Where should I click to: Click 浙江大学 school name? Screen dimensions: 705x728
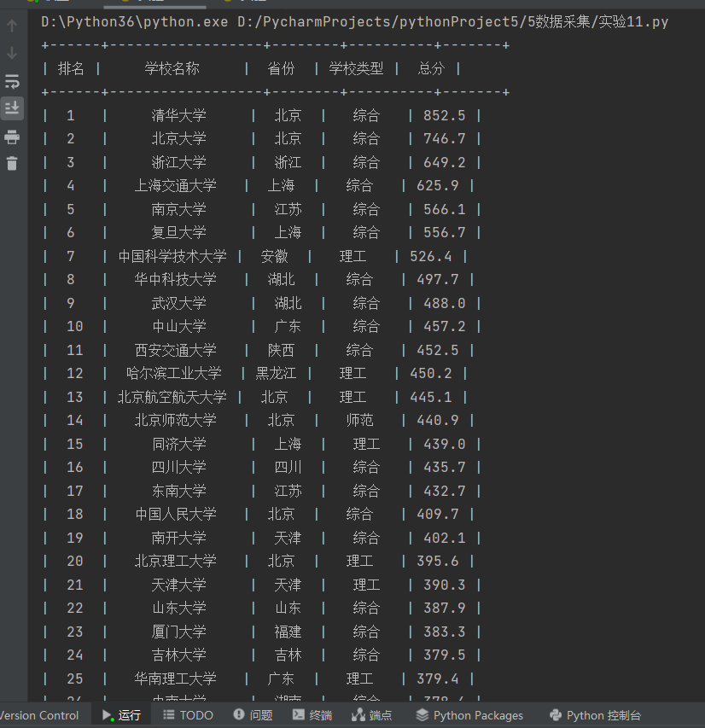[178, 162]
